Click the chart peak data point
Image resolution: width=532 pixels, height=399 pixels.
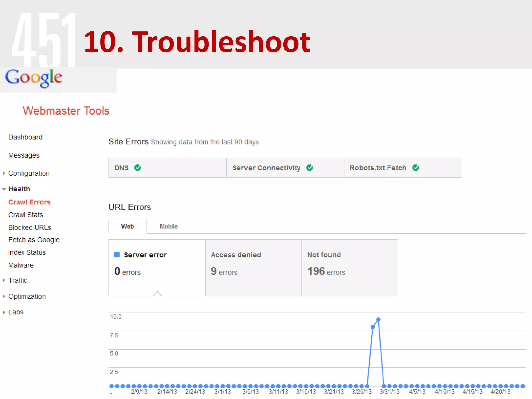click(x=378, y=320)
